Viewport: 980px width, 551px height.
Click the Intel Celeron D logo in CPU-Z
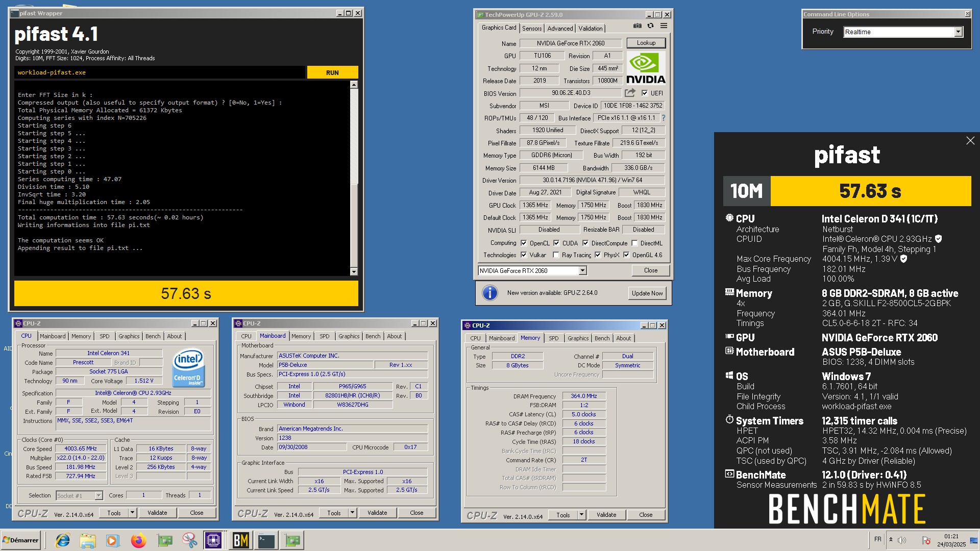click(x=189, y=367)
